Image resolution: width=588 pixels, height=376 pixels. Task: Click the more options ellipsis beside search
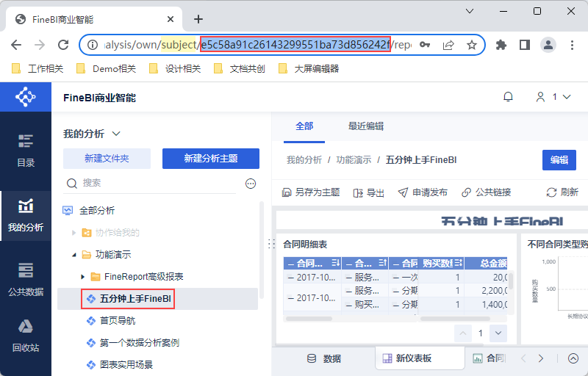(251, 184)
